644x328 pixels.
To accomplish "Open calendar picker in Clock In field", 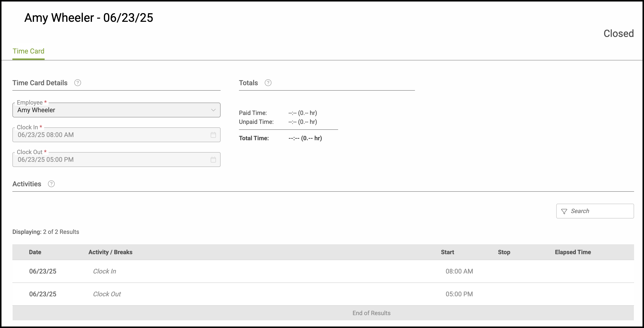I will [x=213, y=135].
